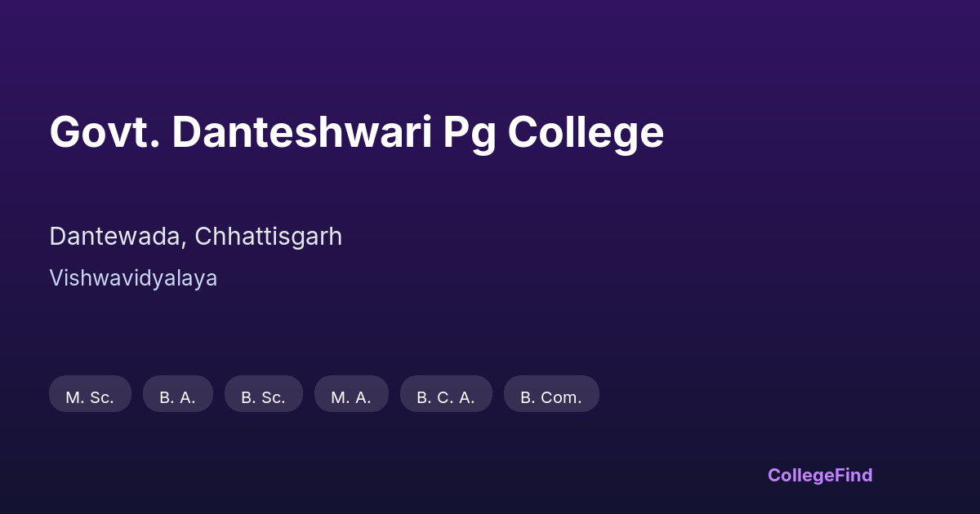Select the Dantewada, Chhattisgarh location line
This screenshot has width=980, height=514.
coord(195,237)
